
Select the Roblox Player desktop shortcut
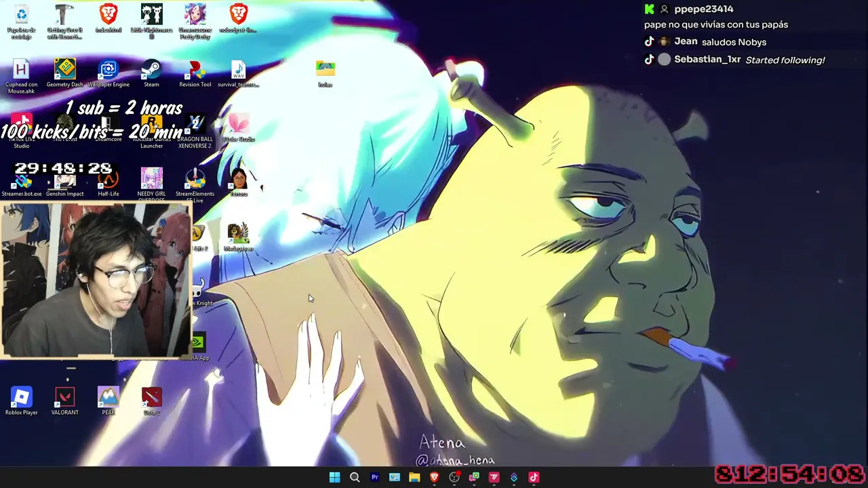click(22, 401)
